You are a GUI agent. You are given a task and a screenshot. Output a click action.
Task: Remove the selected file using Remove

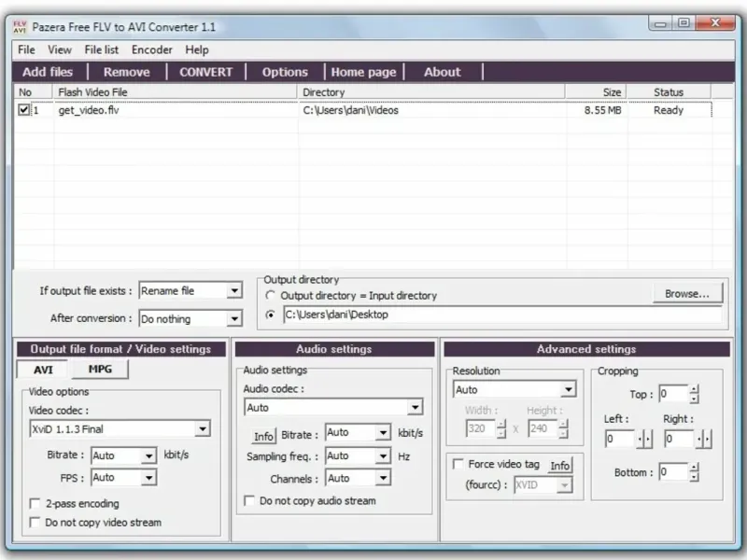(x=127, y=72)
